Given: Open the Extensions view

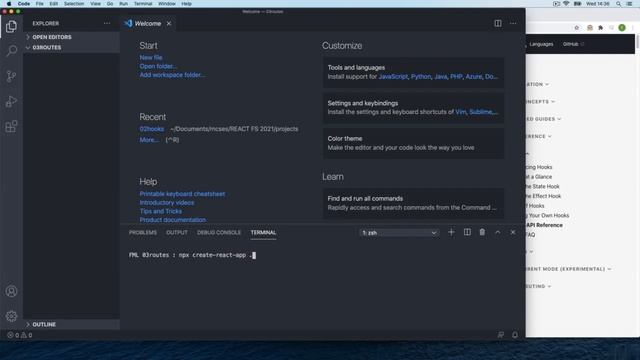Looking at the screenshot, I should tap(11, 126).
